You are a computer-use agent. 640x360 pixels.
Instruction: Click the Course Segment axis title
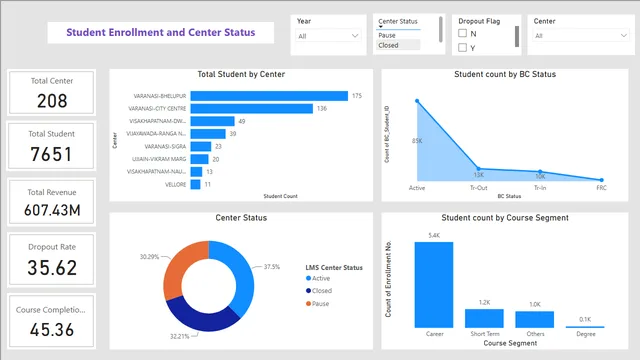pos(510,343)
